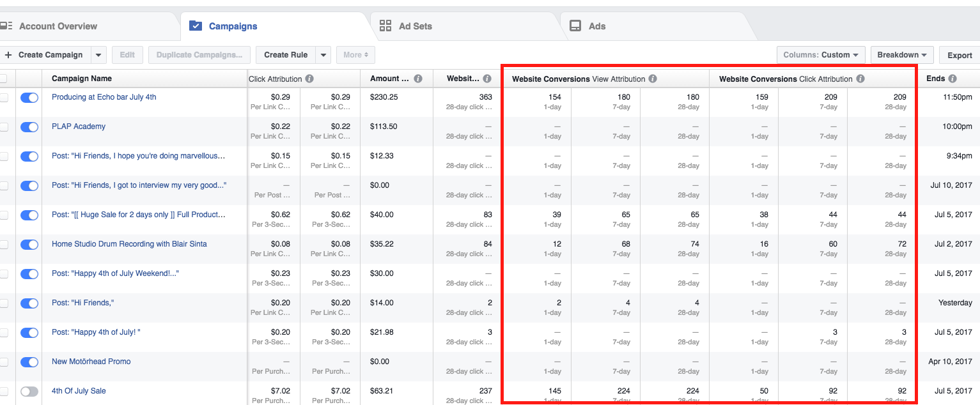Open the Columns: Custom dropdown
This screenshot has width=980, height=405.
821,55
